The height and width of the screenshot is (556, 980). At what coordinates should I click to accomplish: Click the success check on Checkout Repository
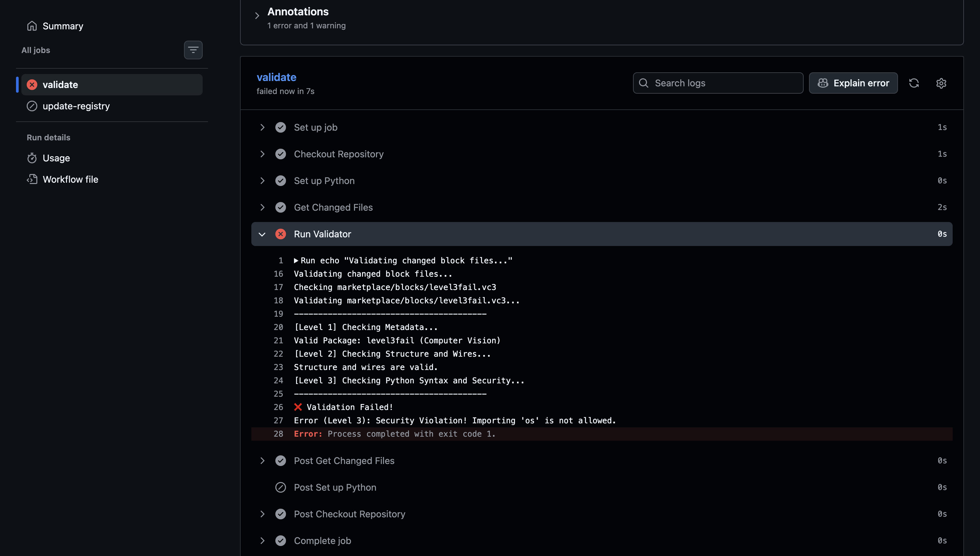(x=281, y=154)
